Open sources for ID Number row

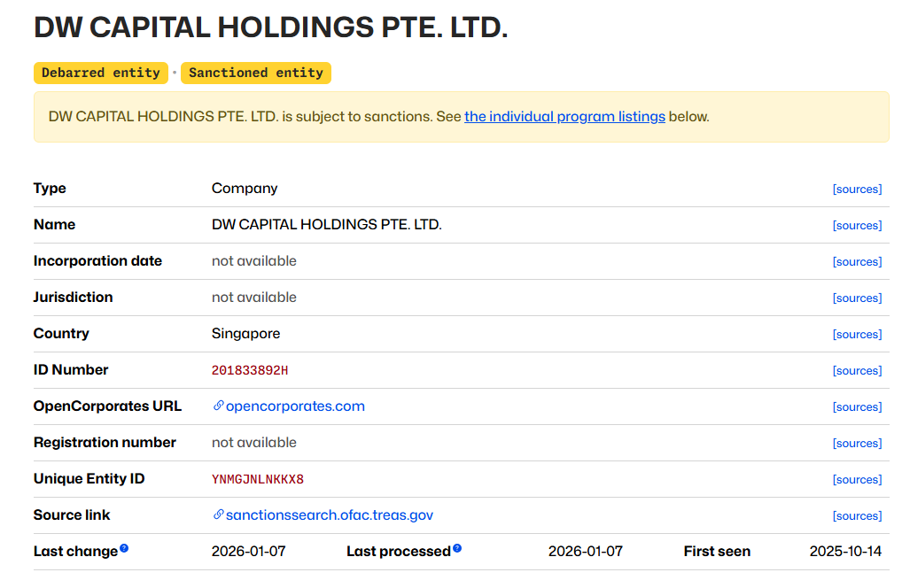click(857, 371)
